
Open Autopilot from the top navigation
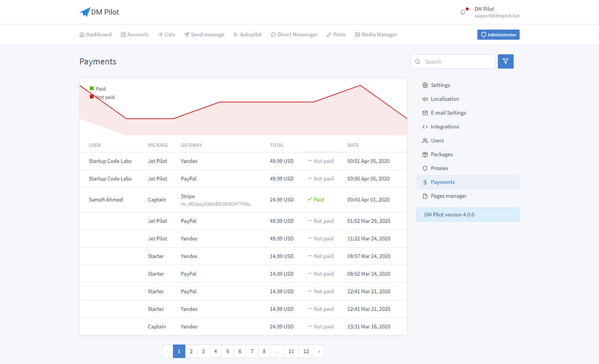(247, 35)
